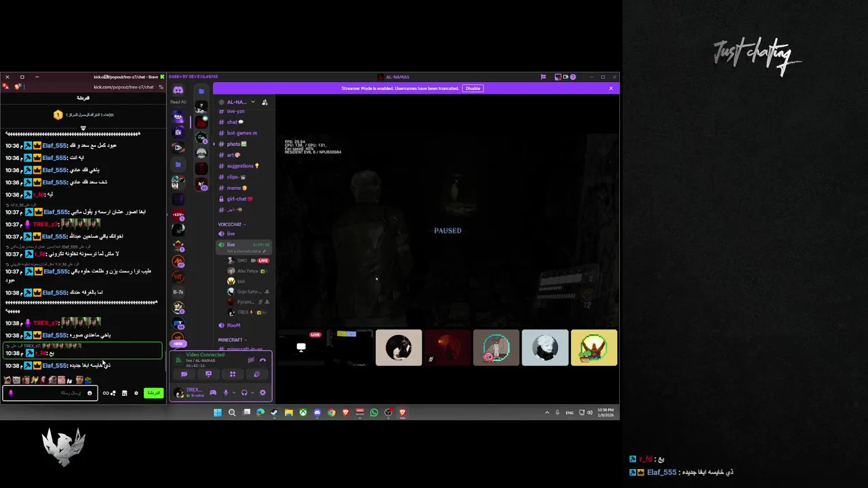The width and height of the screenshot is (868, 488).
Task: Disable Streamer Mode from the banner
Action: (473, 88)
